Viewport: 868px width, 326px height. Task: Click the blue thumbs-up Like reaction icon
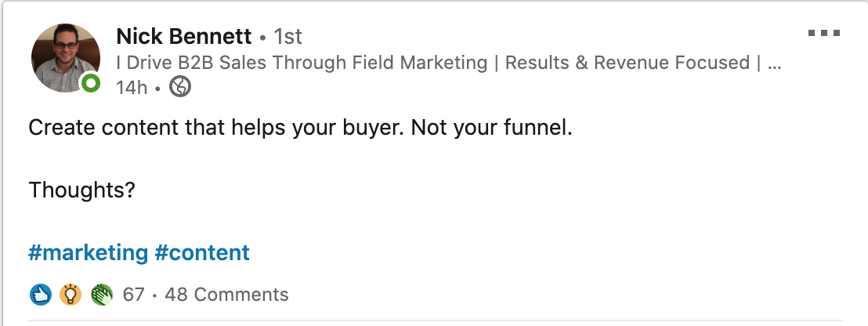(40, 295)
